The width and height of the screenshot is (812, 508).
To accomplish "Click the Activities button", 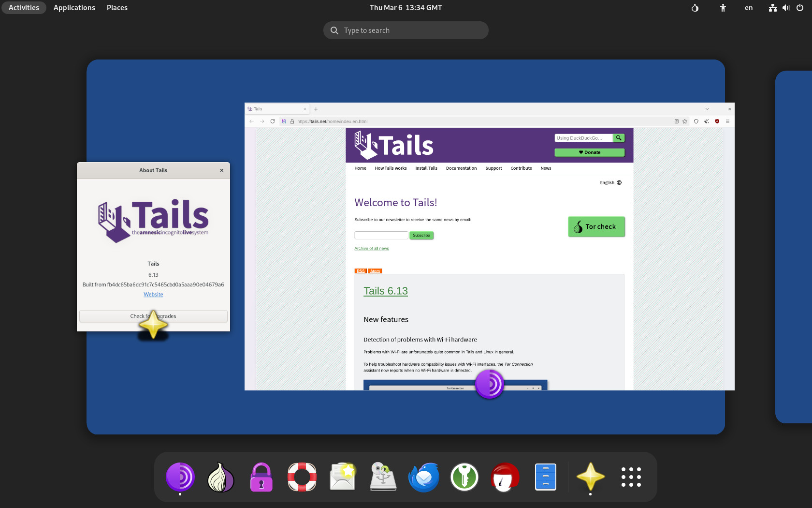I will (x=24, y=8).
